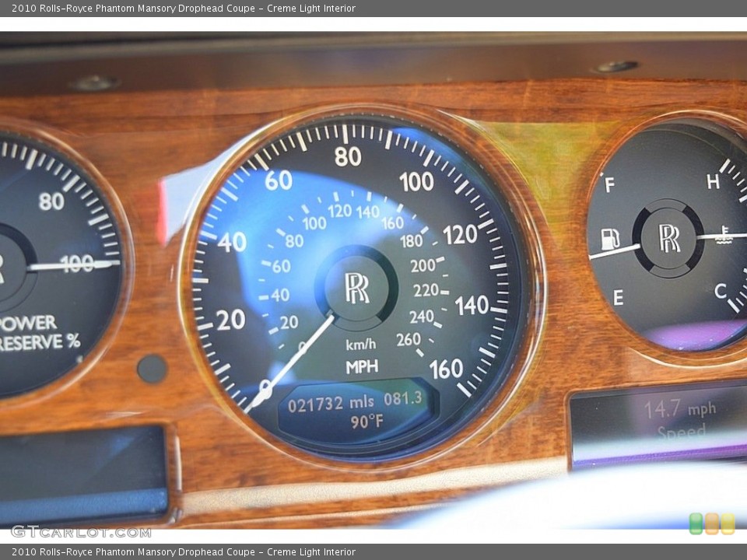The image size is (747, 560).
Task: Click the trip reading 081.3
Action: point(403,398)
